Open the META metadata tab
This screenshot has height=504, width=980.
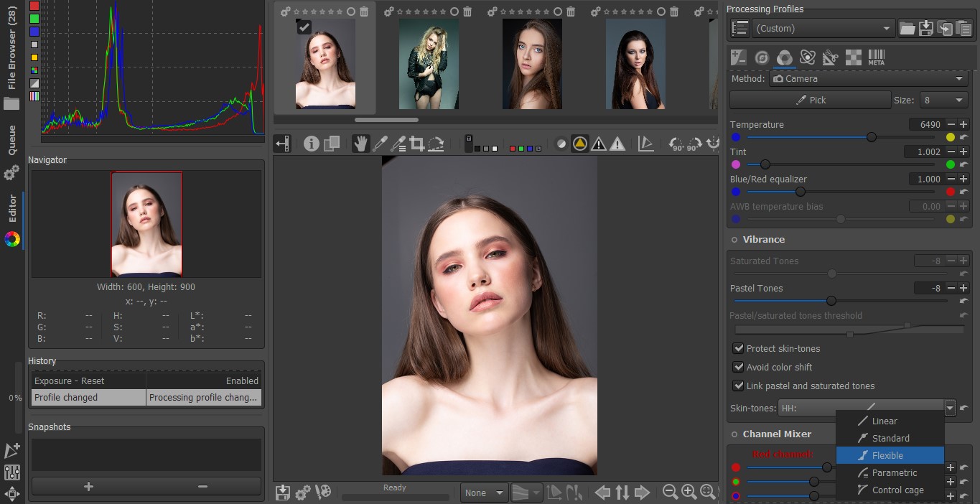(876, 57)
